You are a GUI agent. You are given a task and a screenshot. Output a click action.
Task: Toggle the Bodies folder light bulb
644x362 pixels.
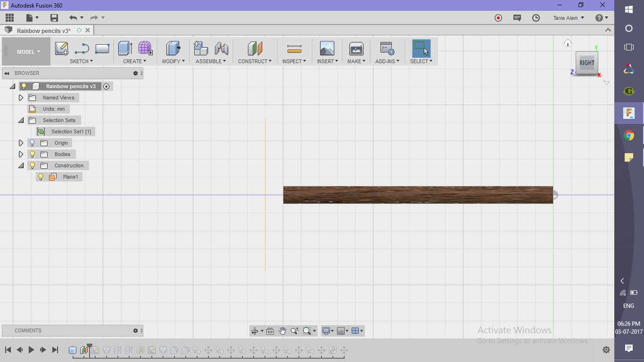coord(32,154)
